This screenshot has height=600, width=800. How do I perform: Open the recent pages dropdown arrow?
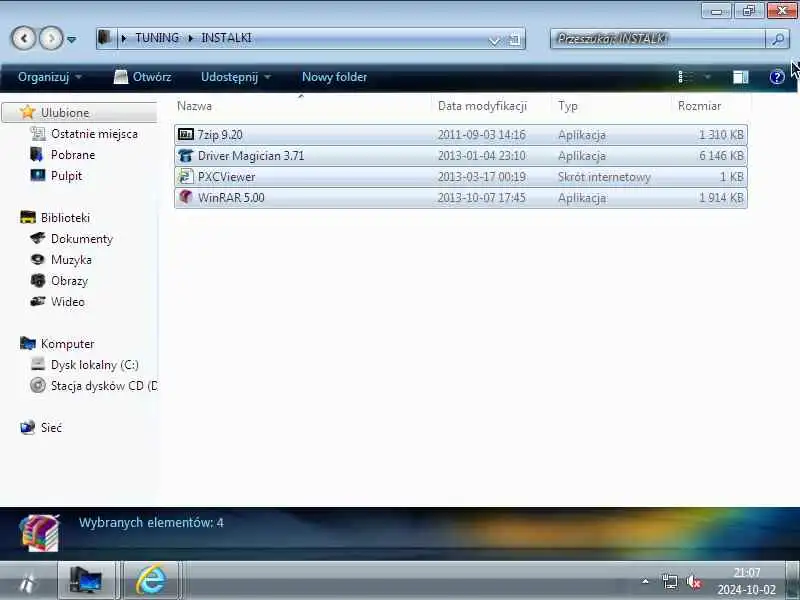point(72,39)
